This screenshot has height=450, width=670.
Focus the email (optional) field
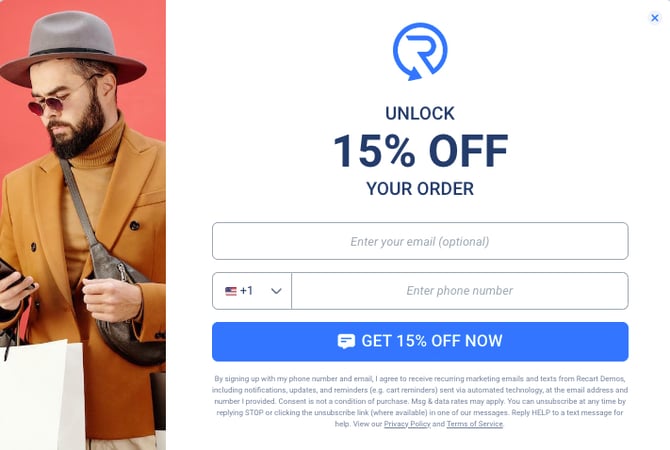click(x=420, y=241)
